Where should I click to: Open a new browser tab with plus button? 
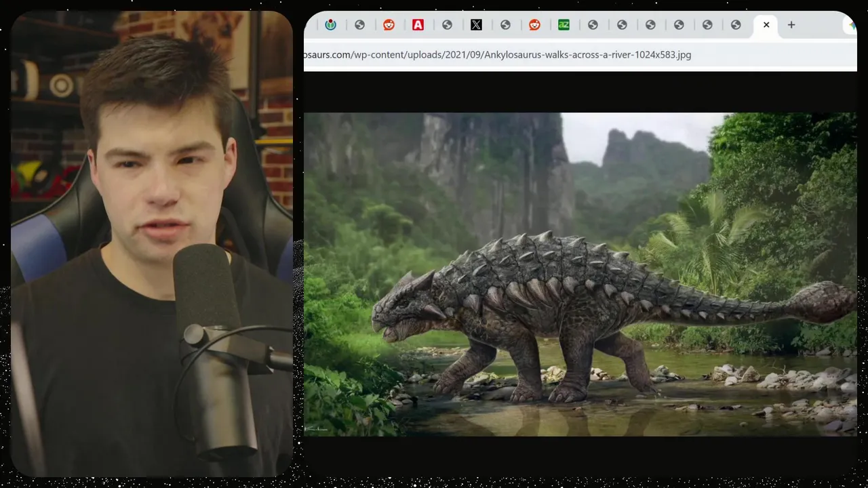point(791,25)
